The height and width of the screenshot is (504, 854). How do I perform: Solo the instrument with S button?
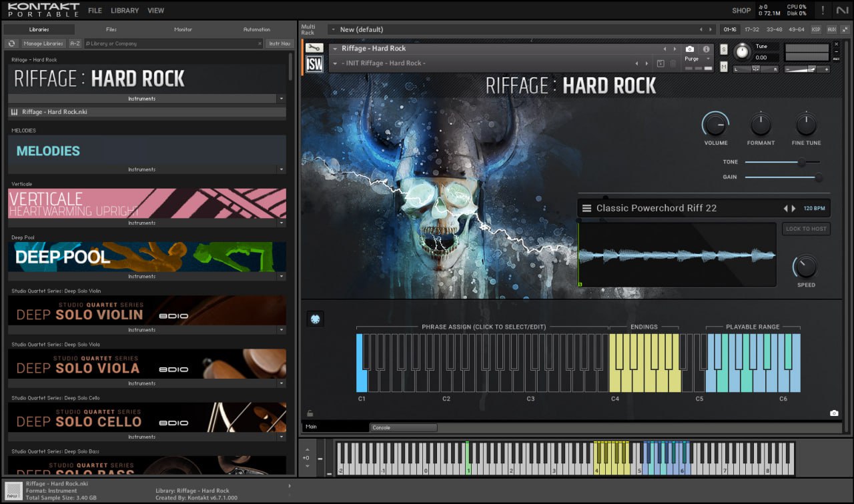tap(724, 49)
